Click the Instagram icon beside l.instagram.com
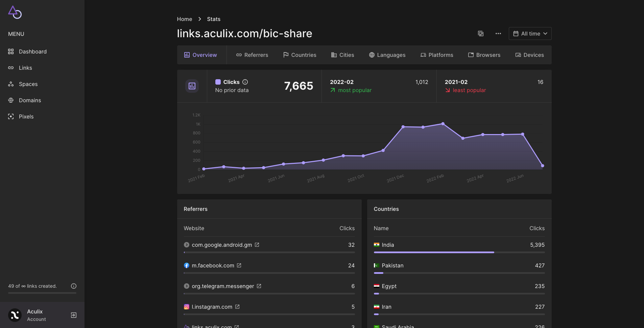 tap(187, 307)
